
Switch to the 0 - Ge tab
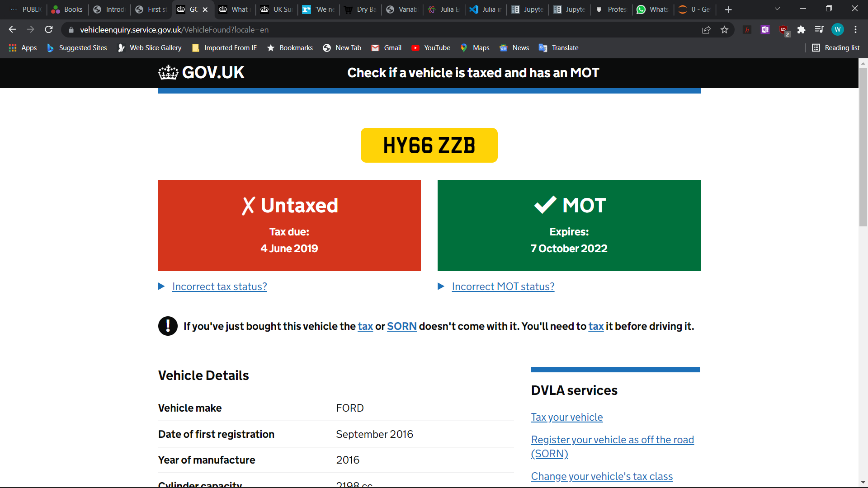pos(695,9)
